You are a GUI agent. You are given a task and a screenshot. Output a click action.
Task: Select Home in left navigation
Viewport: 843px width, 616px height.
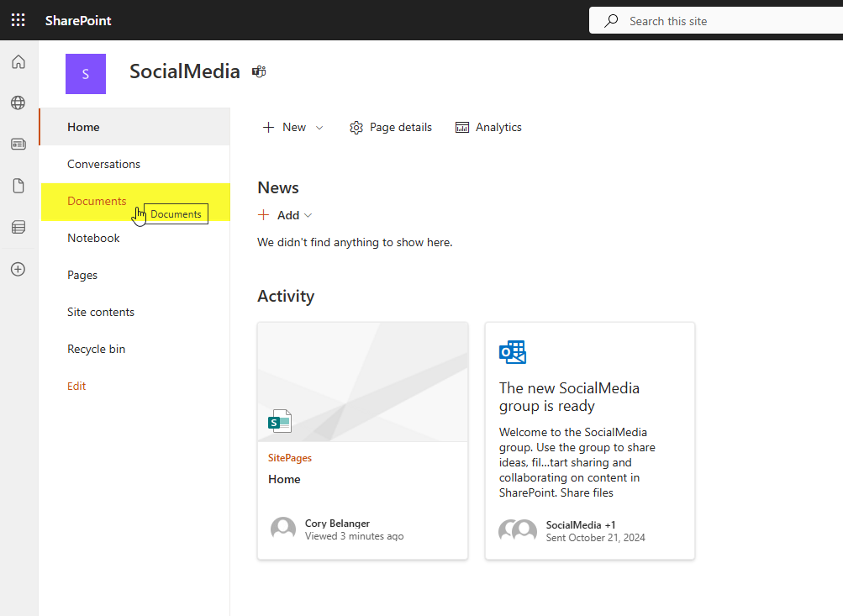point(135,127)
